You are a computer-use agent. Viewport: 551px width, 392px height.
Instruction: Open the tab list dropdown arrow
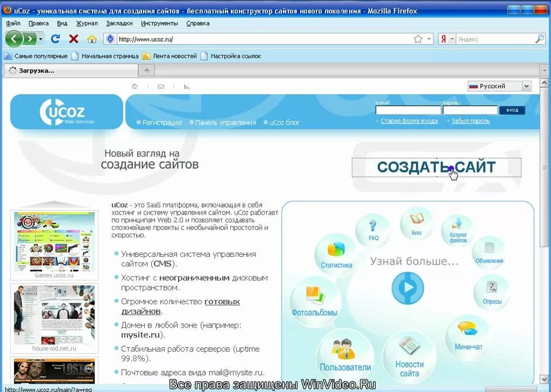(x=544, y=71)
